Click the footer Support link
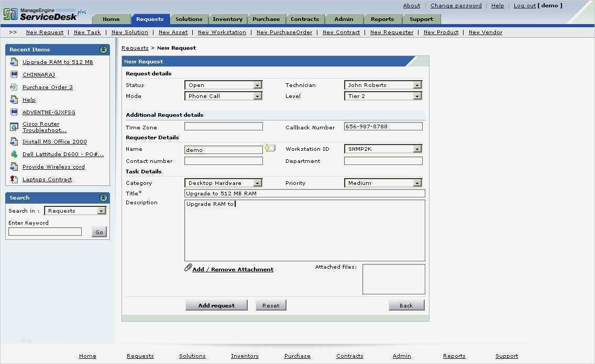This screenshot has width=595, height=364. tap(506, 356)
